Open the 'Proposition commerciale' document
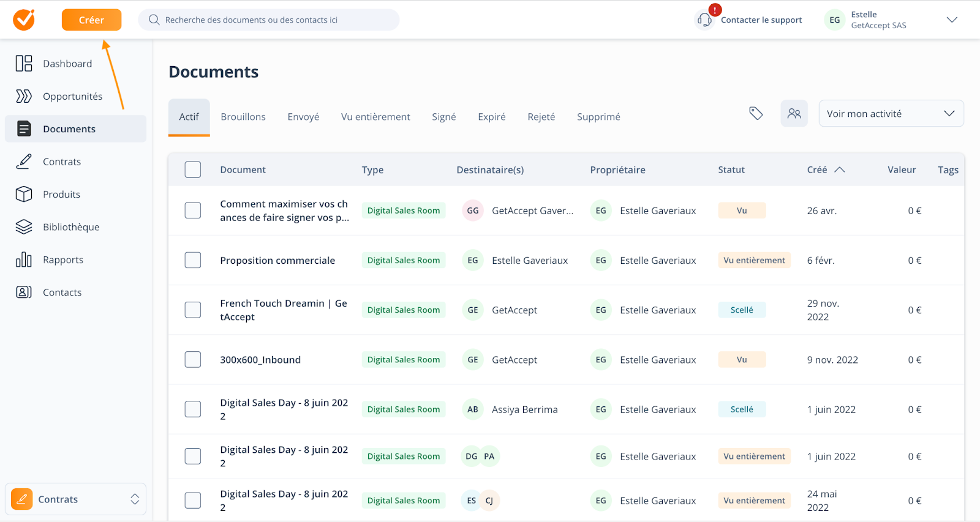980x522 pixels. click(277, 260)
